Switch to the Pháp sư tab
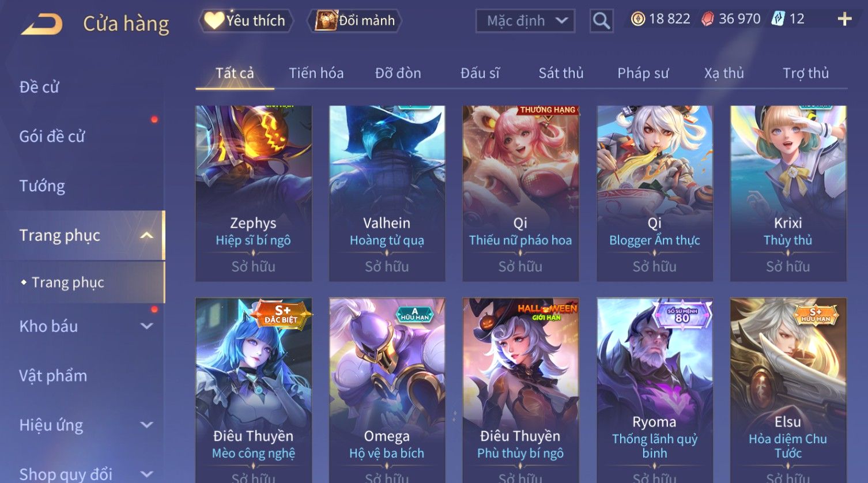The image size is (868, 483). [x=643, y=73]
